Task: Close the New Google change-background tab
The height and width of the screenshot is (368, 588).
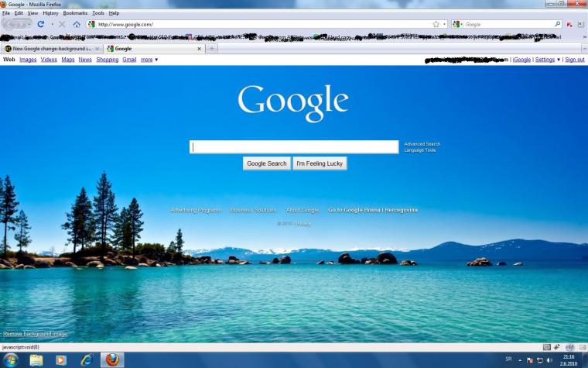Action: pos(97,49)
